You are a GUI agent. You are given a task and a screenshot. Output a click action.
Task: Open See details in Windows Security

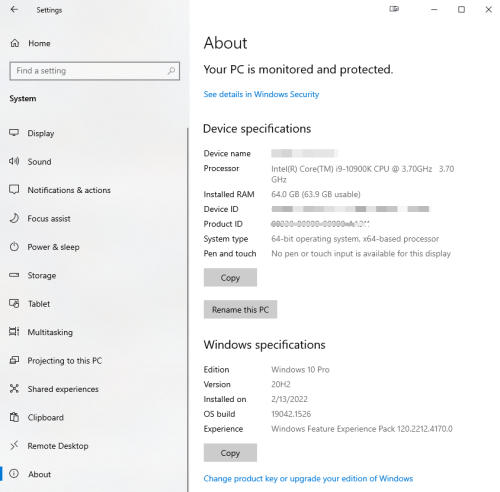coord(261,94)
